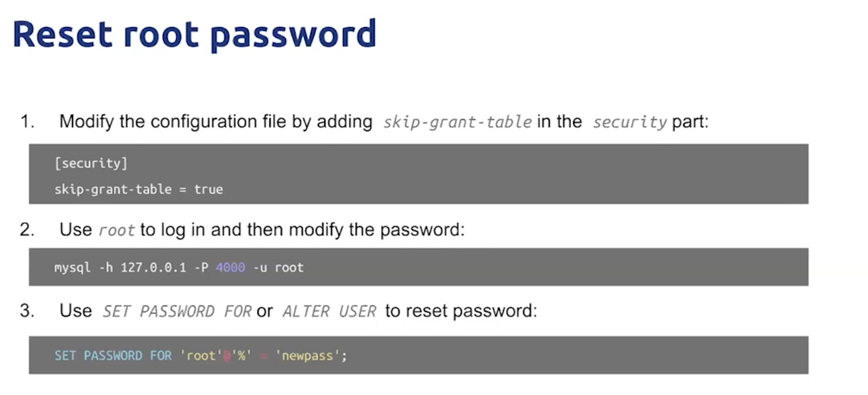Screen dimensions: 868x395
Task: Click italic 'SET PASSWORD FOR' in step 3
Action: tap(177, 312)
